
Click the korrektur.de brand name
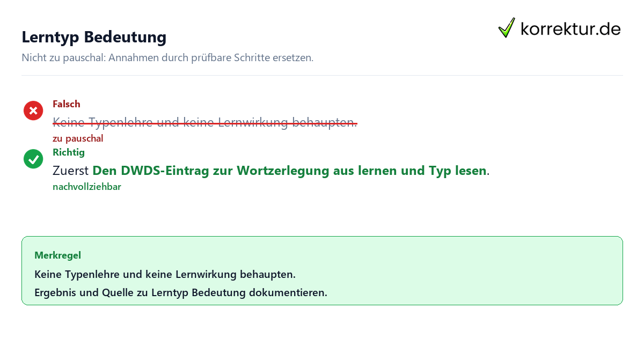[570, 28]
